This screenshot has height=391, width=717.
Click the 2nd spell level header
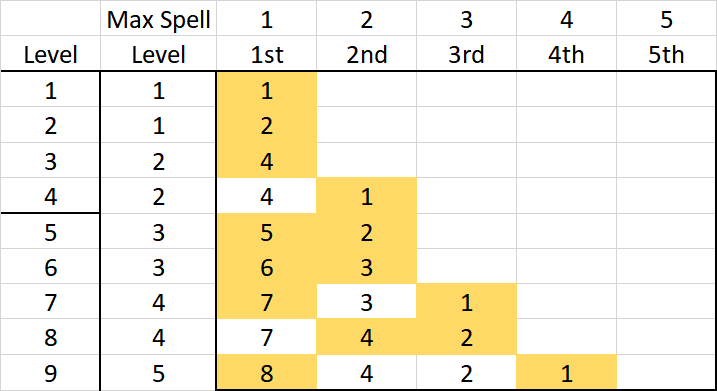click(x=366, y=54)
